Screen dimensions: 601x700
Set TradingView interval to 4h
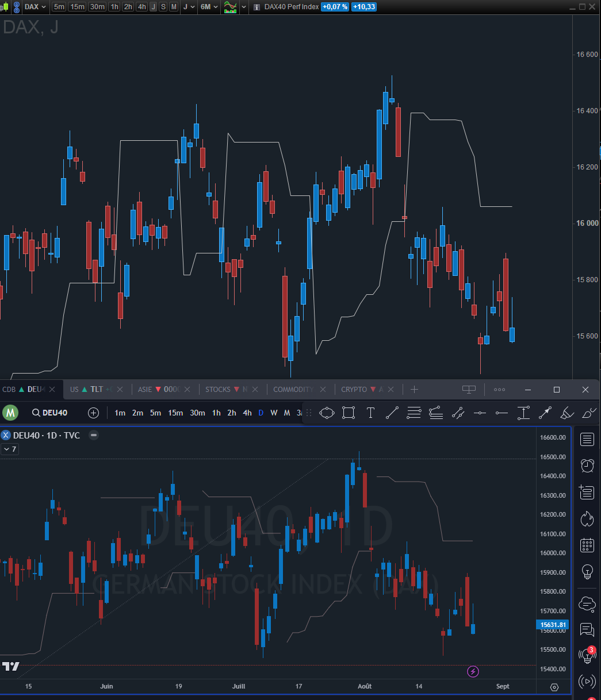tap(247, 413)
